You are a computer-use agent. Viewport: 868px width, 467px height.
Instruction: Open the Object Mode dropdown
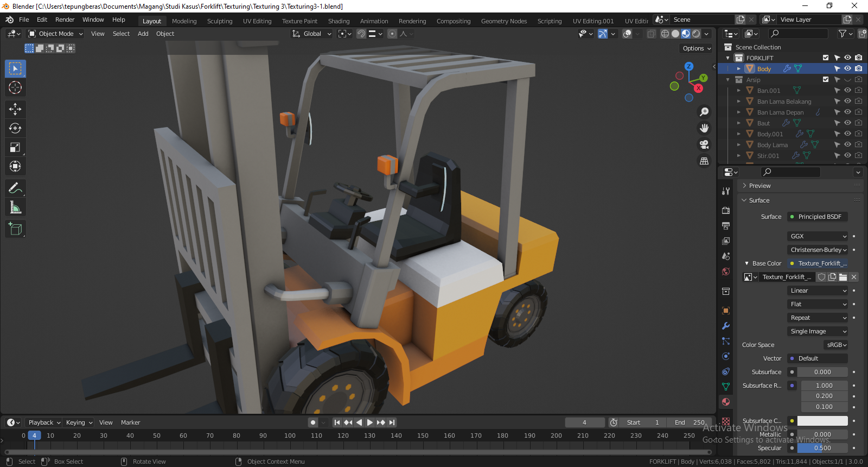[x=56, y=34]
